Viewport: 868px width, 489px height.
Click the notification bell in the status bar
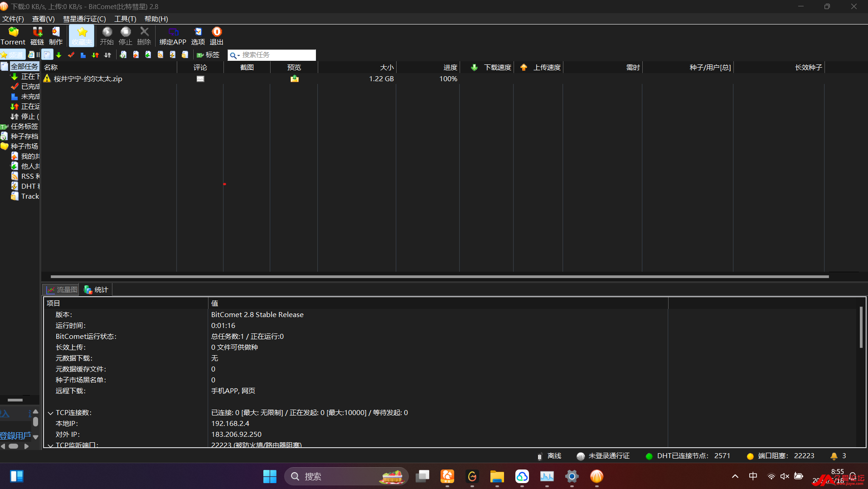[834, 456]
